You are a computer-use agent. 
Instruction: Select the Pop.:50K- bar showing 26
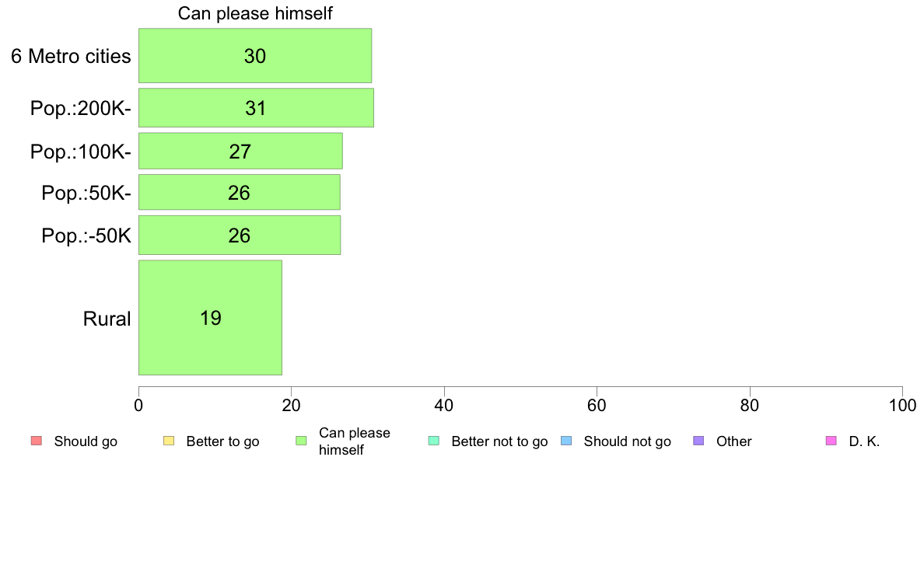tap(240, 192)
